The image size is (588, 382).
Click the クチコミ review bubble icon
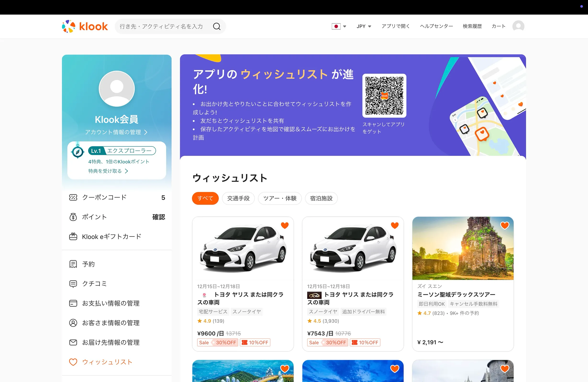[73, 284]
